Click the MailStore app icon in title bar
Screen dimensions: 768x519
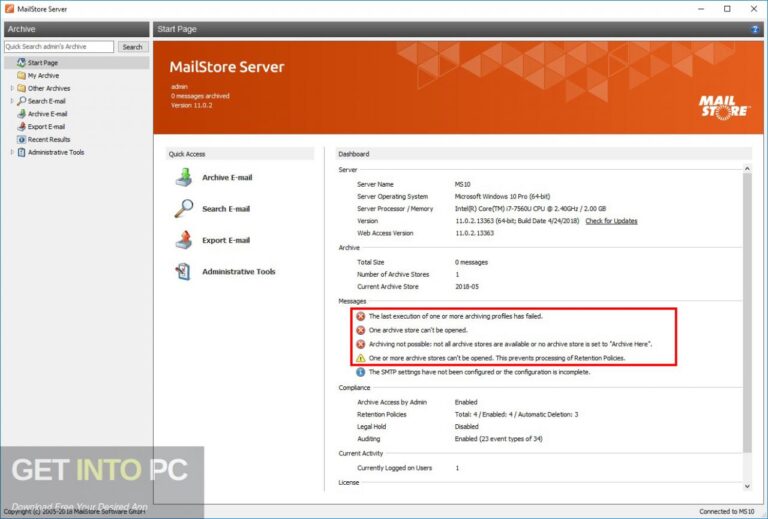tap(9, 9)
